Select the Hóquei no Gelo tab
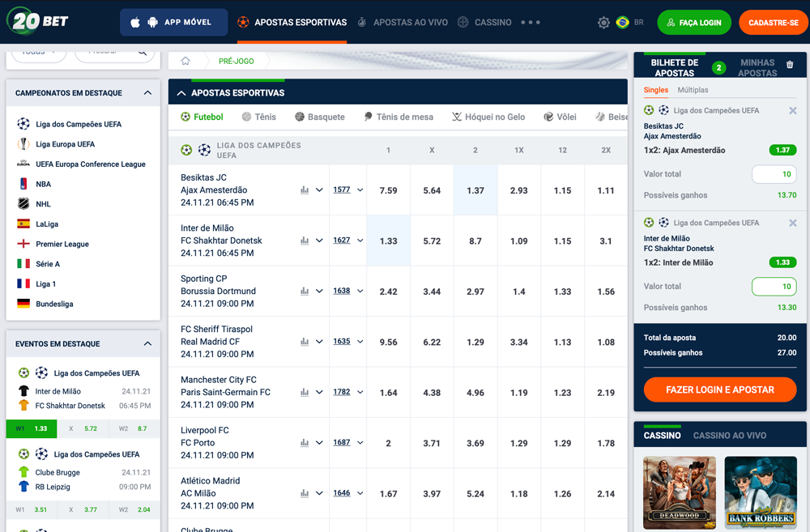 point(488,117)
